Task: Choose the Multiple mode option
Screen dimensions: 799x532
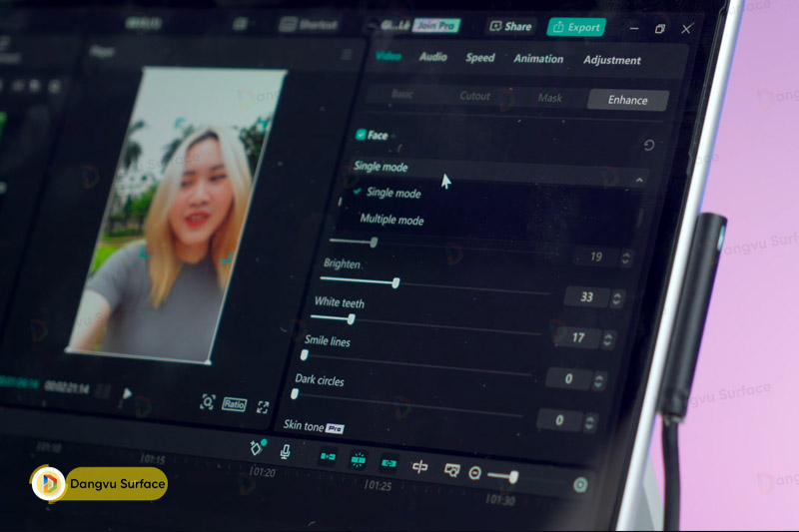Action: click(x=392, y=220)
